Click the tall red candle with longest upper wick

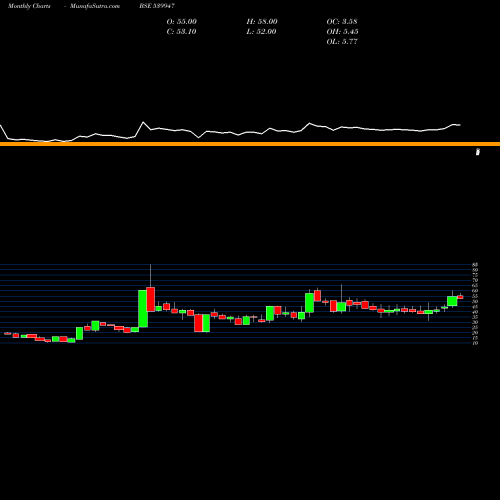pyautogui.click(x=150, y=299)
